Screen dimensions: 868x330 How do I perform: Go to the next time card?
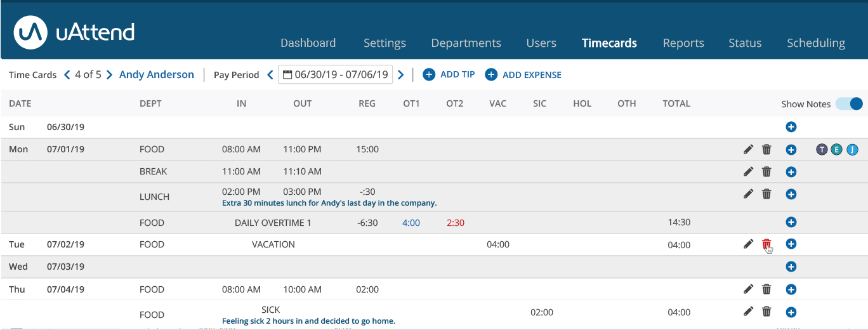109,75
